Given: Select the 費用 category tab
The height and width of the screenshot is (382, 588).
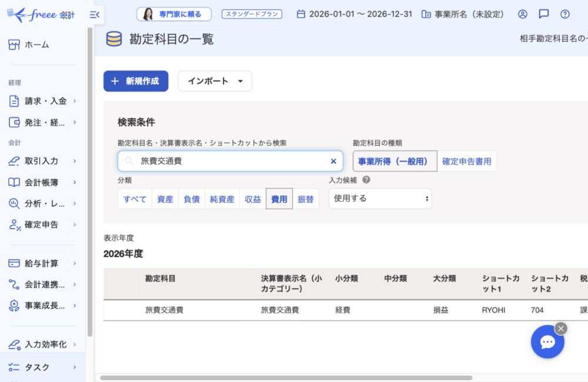Looking at the screenshot, I should tap(279, 199).
